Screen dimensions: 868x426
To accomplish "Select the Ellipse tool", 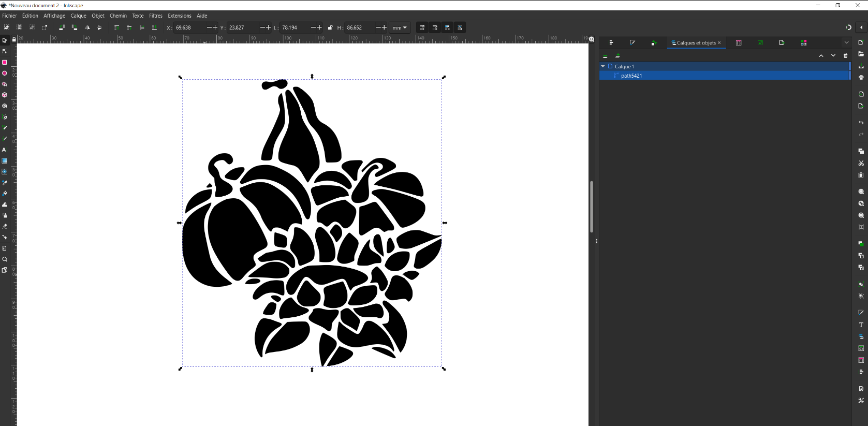I will point(5,73).
